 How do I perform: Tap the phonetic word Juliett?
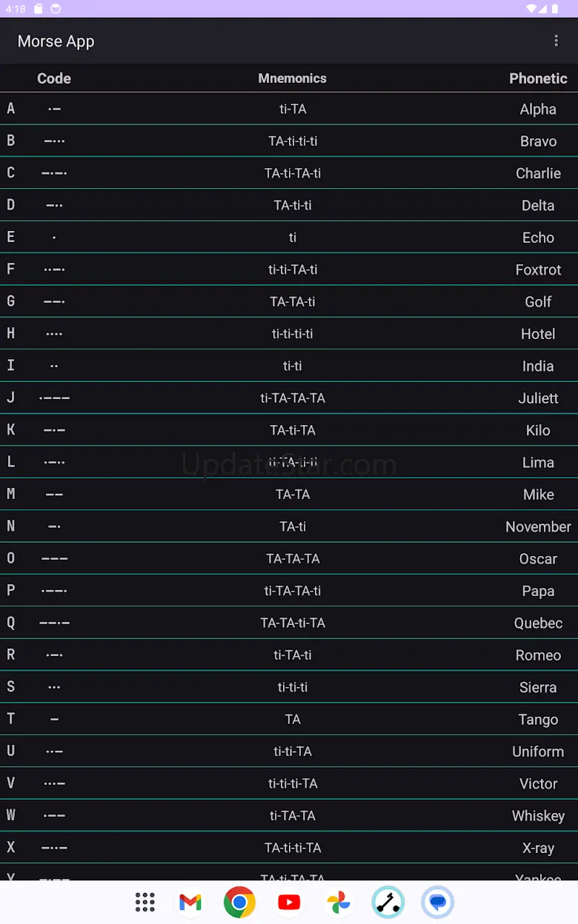[538, 398]
